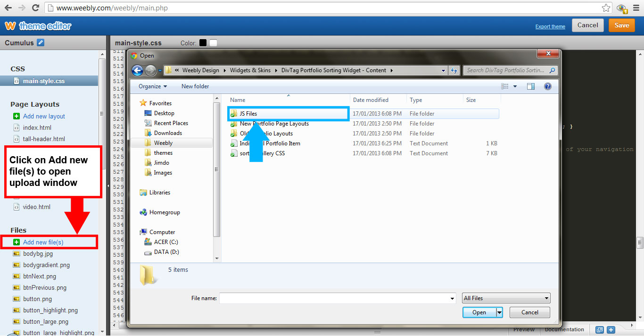Cancel the Open file dialog
This screenshot has height=336, width=644.
pyautogui.click(x=530, y=312)
